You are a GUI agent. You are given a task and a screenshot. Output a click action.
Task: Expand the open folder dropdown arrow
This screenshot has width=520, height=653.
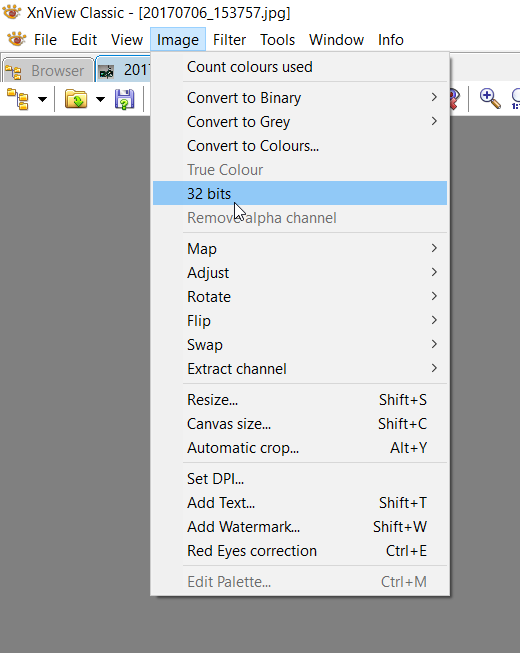tap(100, 99)
